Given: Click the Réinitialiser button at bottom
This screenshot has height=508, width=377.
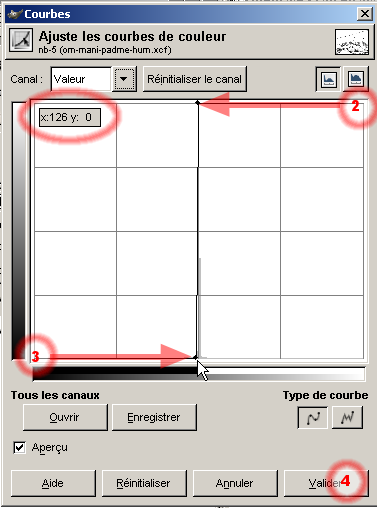Looking at the screenshot, I should coord(144,483).
